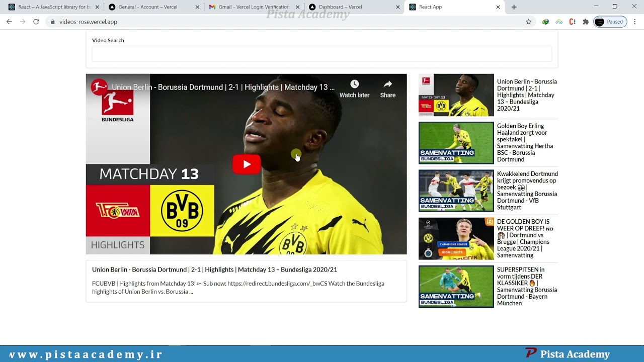Open the red C extension icon
This screenshot has width=644, height=362.
click(572, 22)
